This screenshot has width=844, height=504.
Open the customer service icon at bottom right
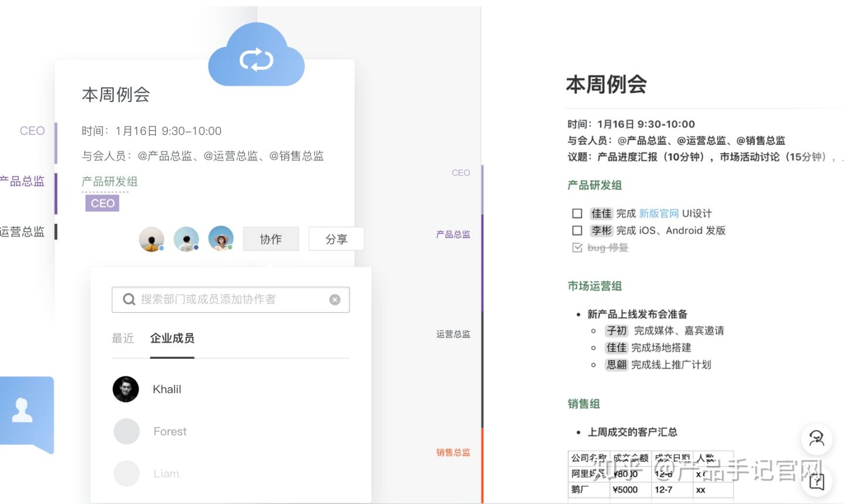point(816,438)
